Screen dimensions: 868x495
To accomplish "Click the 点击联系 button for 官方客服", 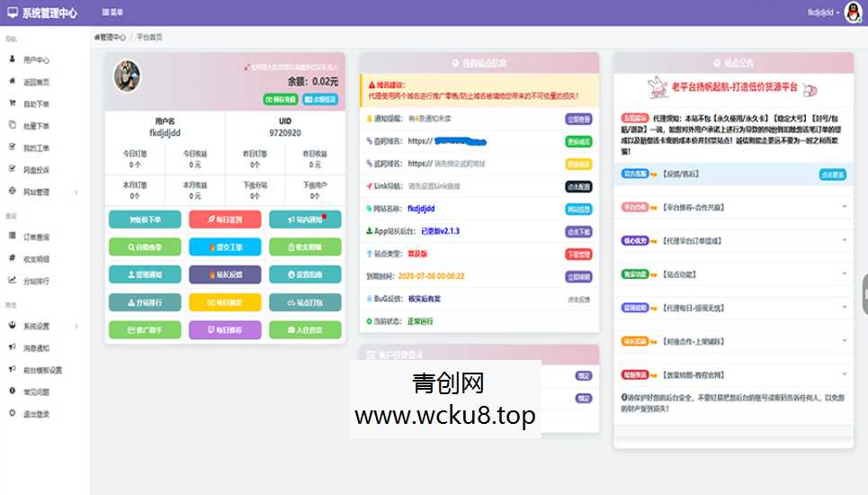I will (832, 175).
